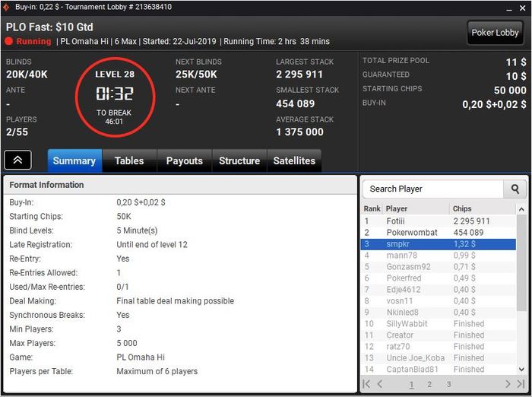Click scroll down arrow in player list
Screen dimensions: 532x397
[x=521, y=369]
